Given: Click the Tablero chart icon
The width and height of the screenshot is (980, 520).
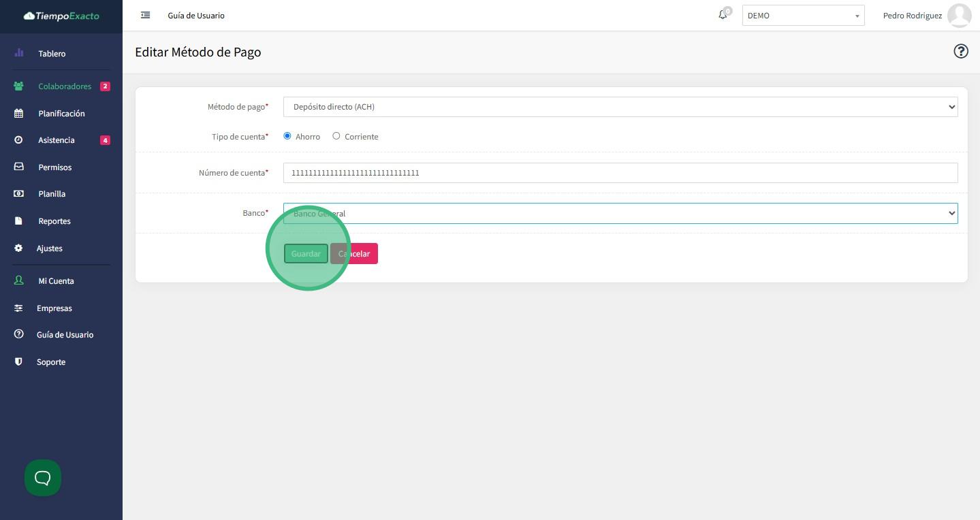Looking at the screenshot, I should coord(18,53).
